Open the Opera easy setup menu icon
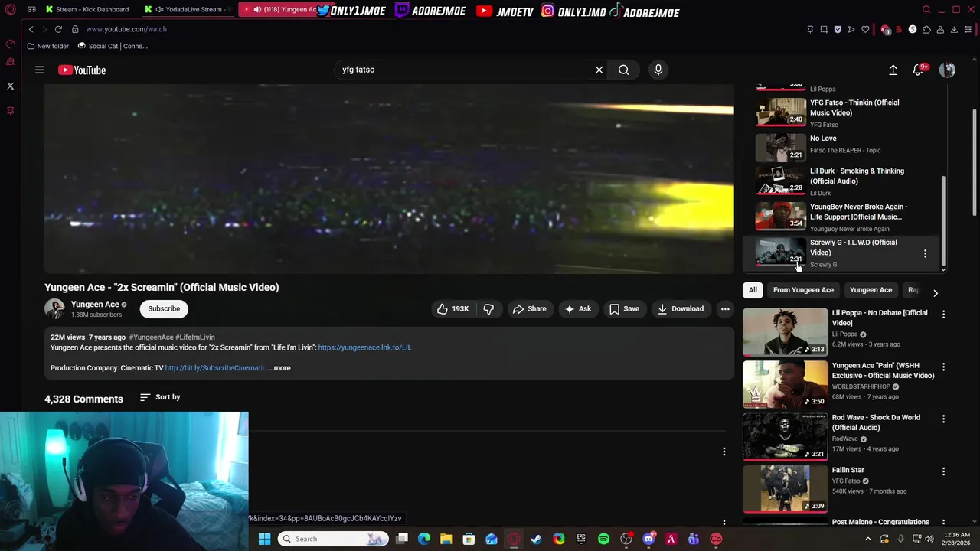The width and height of the screenshot is (980, 551). click(x=969, y=29)
